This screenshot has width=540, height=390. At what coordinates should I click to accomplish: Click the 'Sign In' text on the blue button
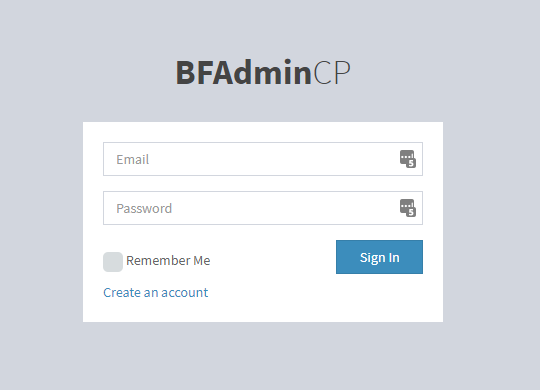coord(380,258)
